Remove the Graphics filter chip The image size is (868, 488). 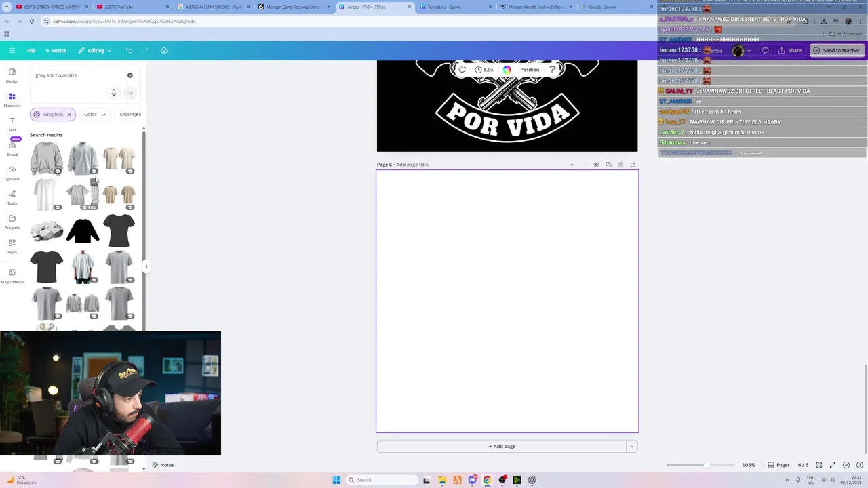pos(68,115)
